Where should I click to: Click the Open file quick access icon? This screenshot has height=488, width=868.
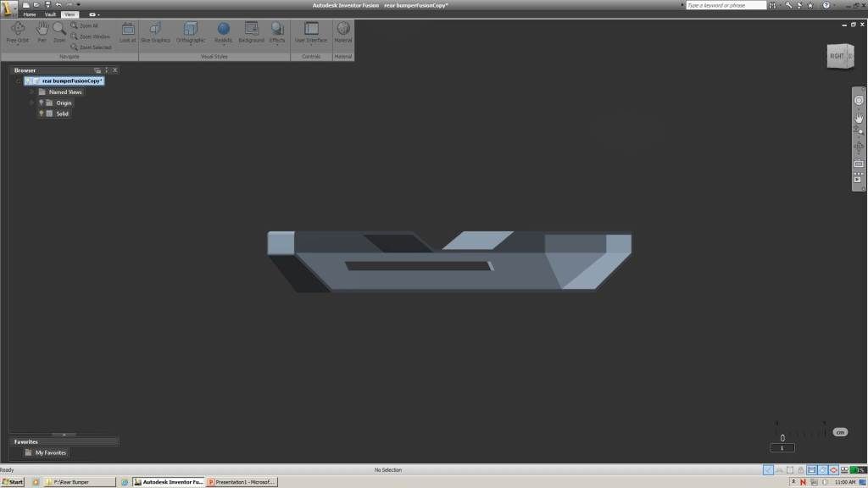click(x=36, y=4)
